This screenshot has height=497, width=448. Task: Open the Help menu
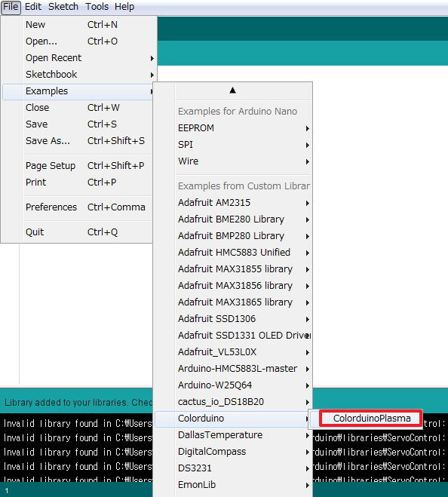(x=124, y=7)
